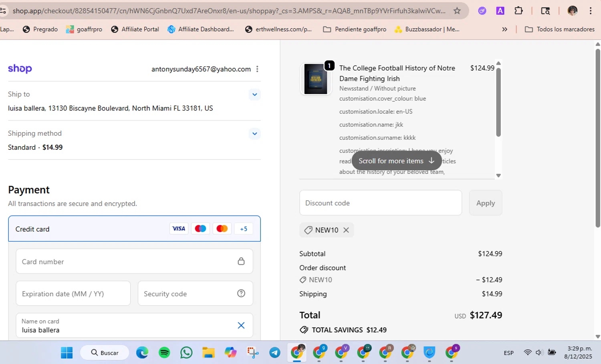Image resolution: width=601 pixels, height=364 pixels.
Task: Open the goaffrpro bookmark
Action: (84, 29)
